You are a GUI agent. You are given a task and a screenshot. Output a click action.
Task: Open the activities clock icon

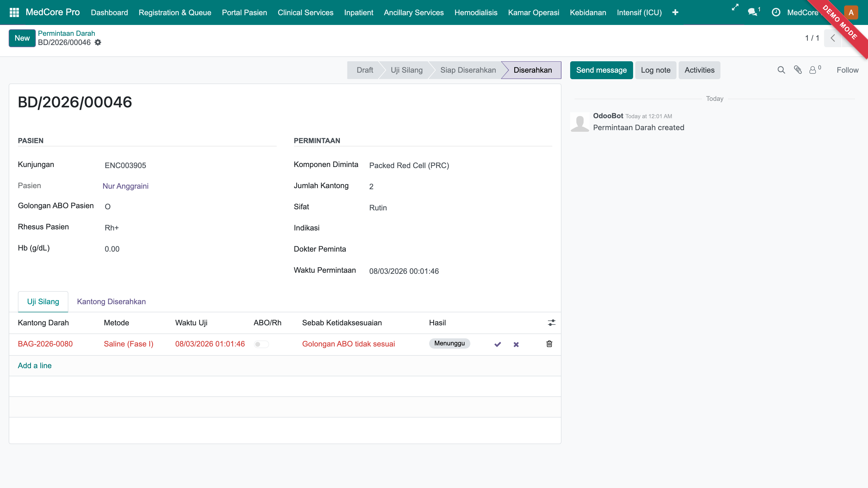(776, 12)
